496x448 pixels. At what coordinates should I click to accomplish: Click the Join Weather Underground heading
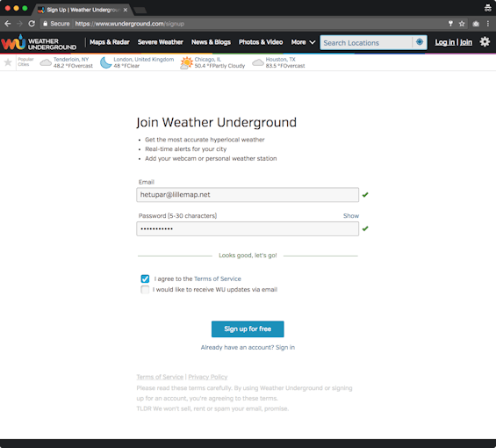216,122
